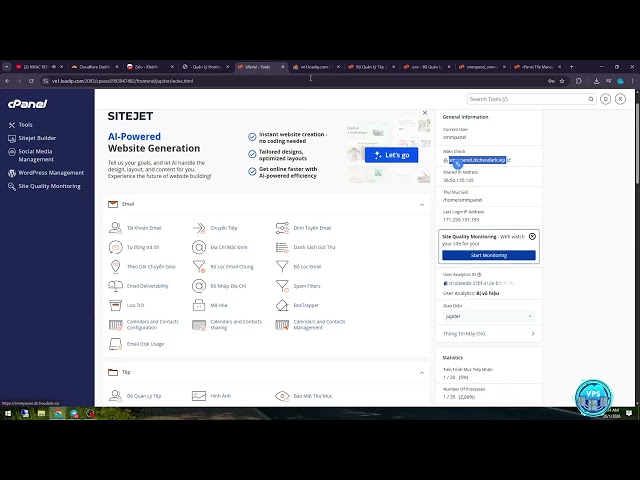Open the Tài Khoản Email icon
Image resolution: width=640 pixels, height=480 pixels.
[115, 228]
